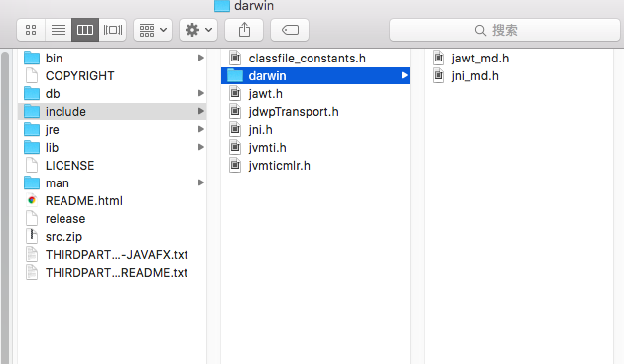
Task: Click the jdwpTransport.h file icon
Action: (x=235, y=112)
